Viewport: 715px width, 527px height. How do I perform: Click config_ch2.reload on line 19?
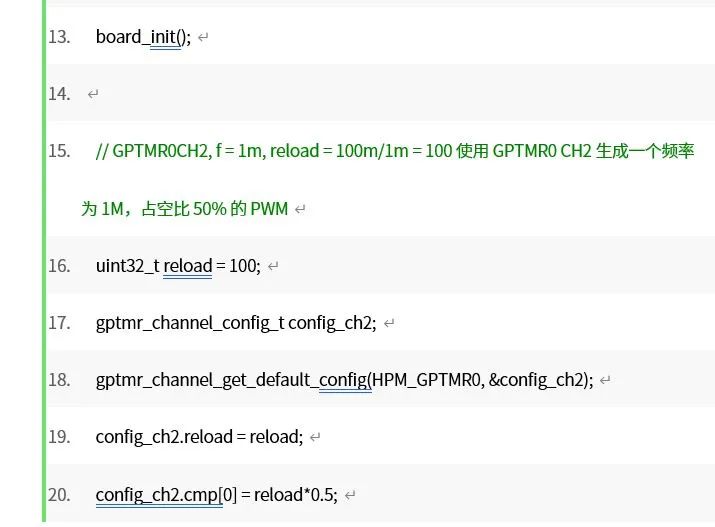(x=164, y=437)
